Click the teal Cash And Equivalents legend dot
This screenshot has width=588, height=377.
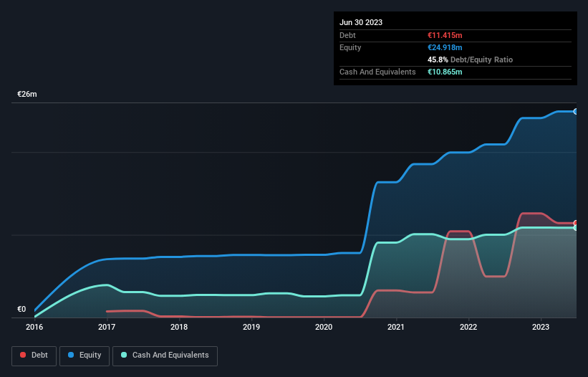click(x=124, y=355)
